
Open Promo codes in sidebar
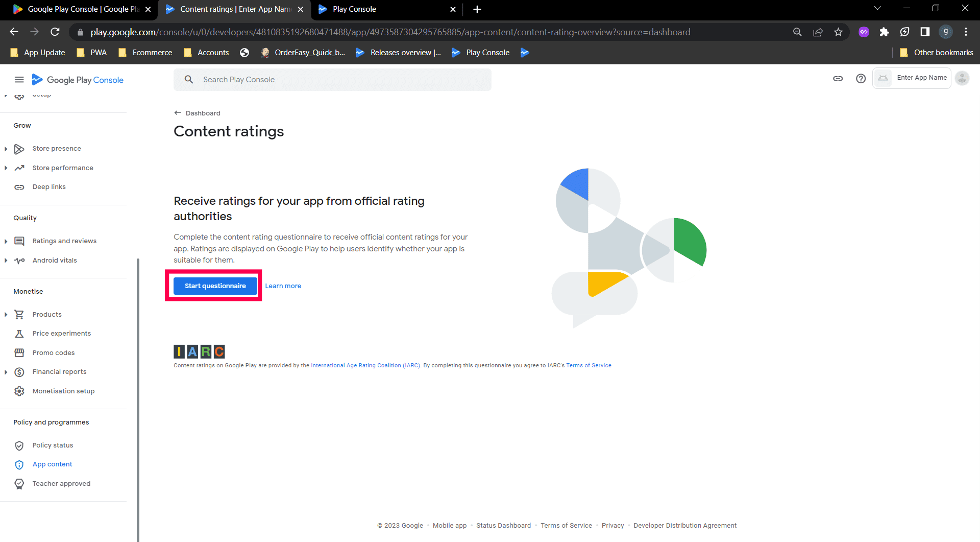click(x=54, y=353)
